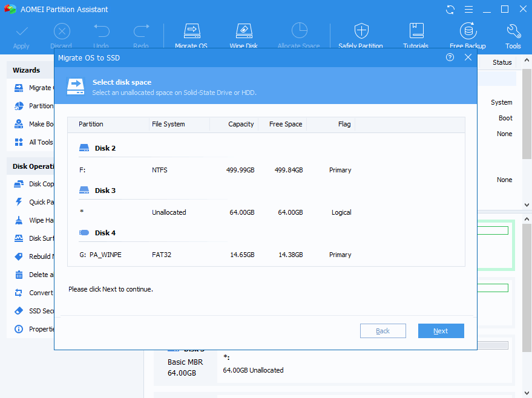
Task: Open the hamburger menu in title bar
Action: click(468, 10)
